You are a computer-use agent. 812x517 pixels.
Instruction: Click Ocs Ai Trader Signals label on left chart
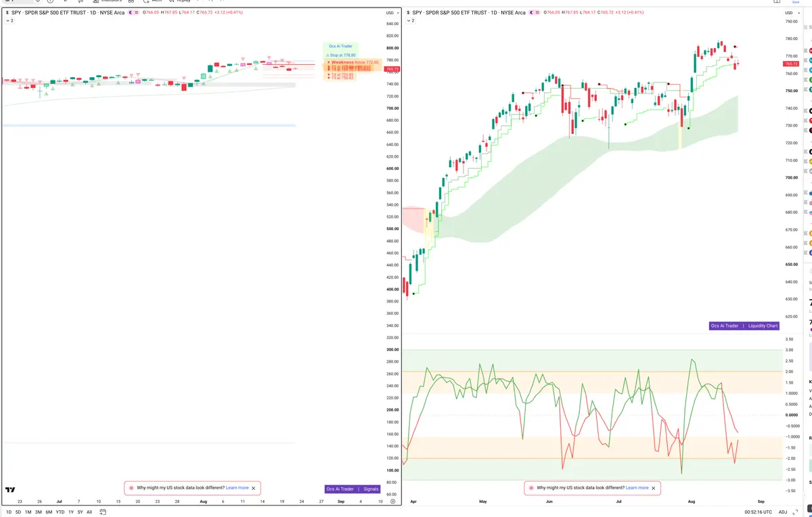353,489
